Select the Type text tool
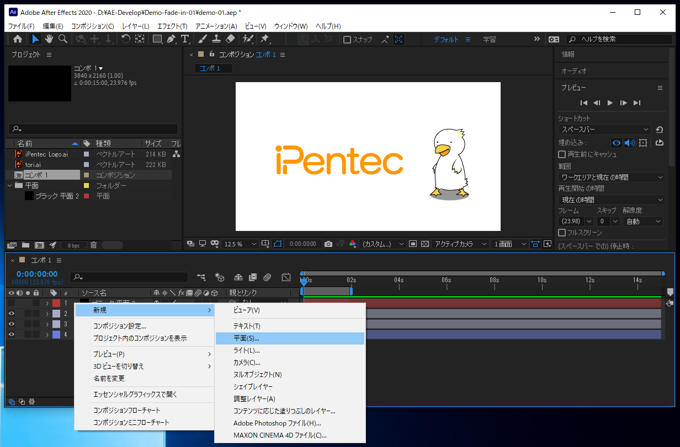680x447 pixels. 185,39
